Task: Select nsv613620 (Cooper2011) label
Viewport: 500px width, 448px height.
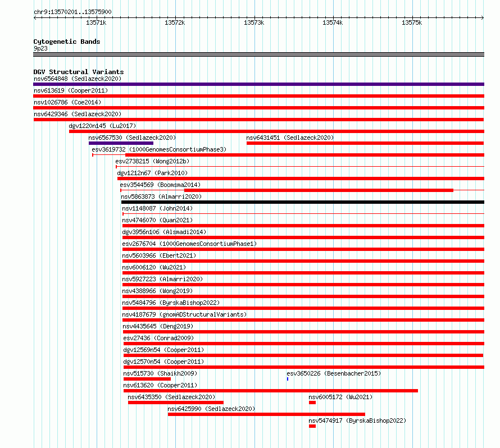Action: pos(161,385)
